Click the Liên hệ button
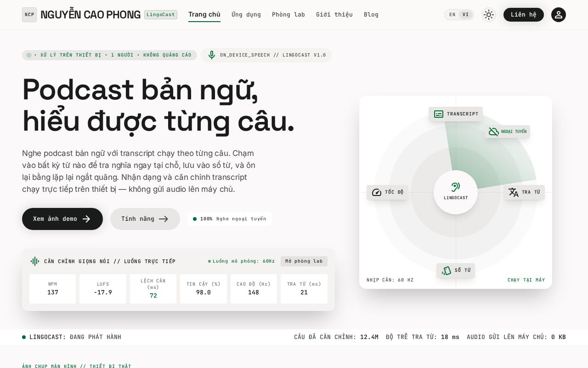 pyautogui.click(x=524, y=15)
